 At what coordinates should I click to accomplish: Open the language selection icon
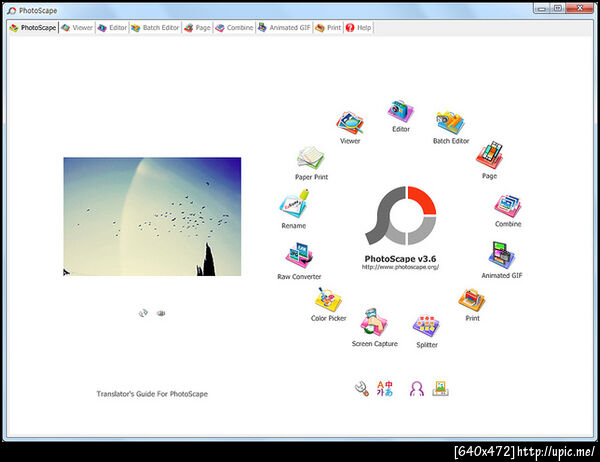coord(385,389)
